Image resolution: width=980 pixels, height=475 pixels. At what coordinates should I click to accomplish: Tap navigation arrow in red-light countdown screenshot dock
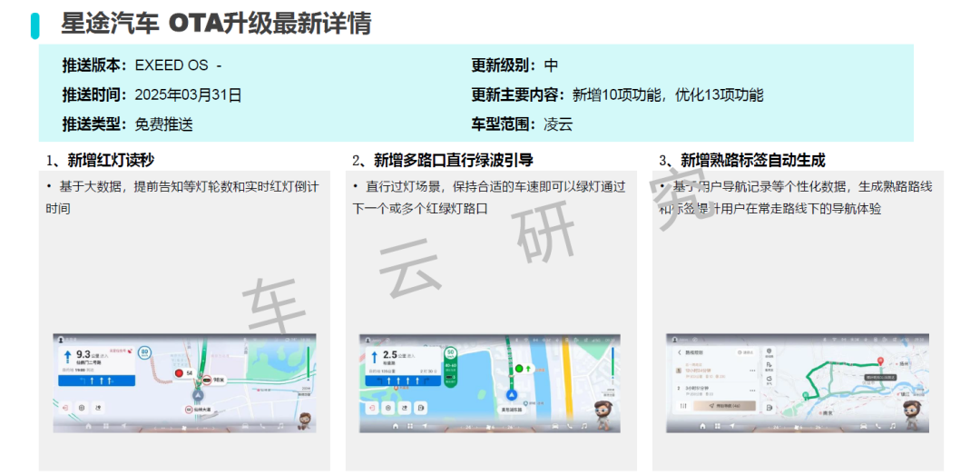click(x=123, y=426)
